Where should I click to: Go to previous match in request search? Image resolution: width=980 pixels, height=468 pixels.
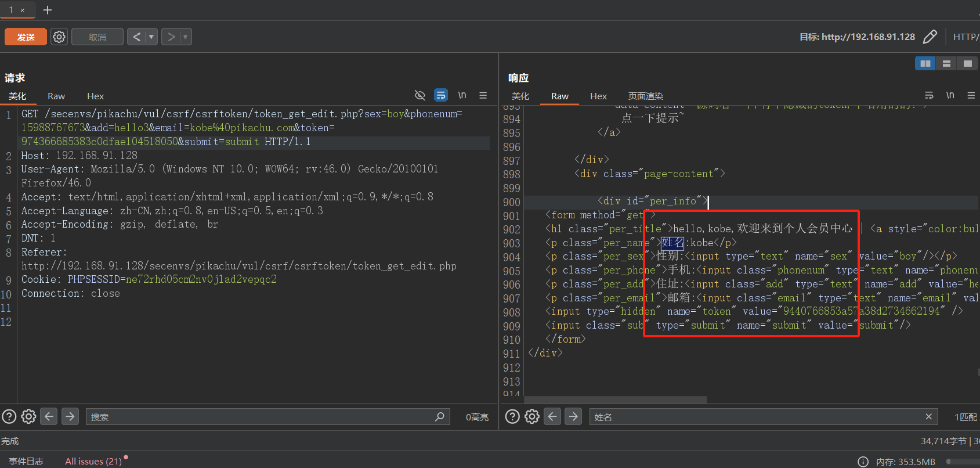tap(49, 416)
